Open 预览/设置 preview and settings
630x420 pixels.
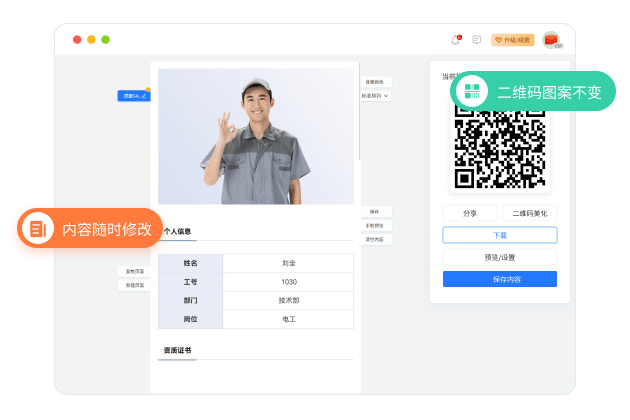(x=500, y=257)
